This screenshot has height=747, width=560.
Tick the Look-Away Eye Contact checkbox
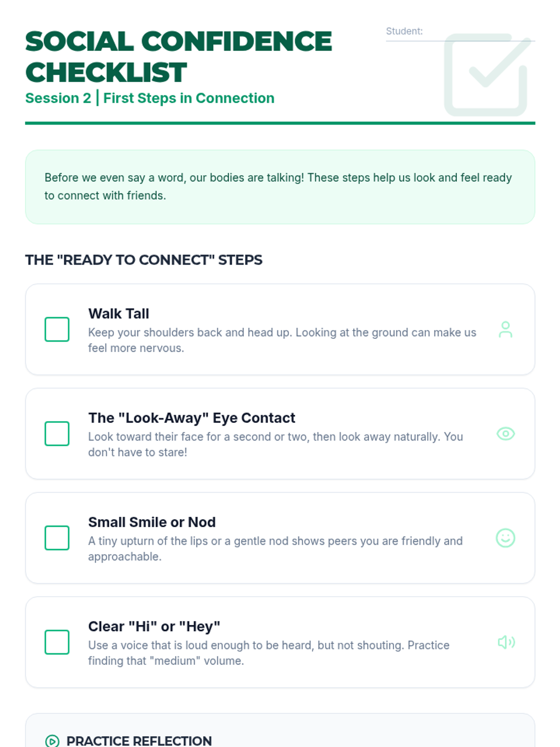tap(57, 434)
